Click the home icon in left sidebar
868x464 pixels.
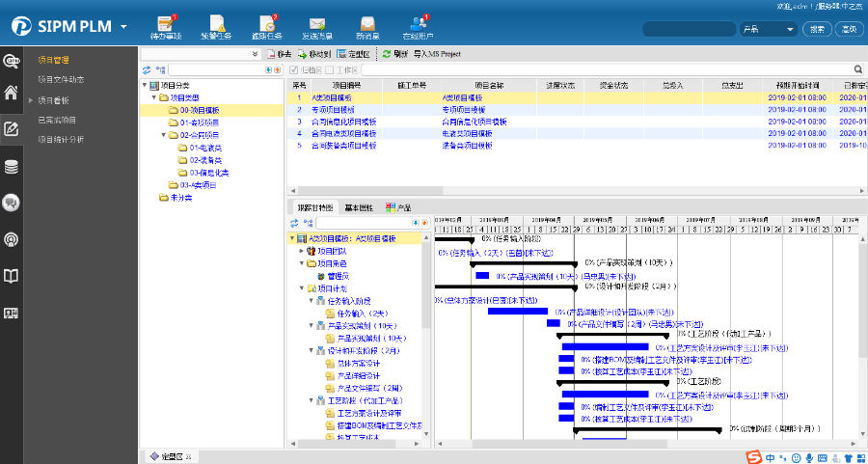point(12,94)
